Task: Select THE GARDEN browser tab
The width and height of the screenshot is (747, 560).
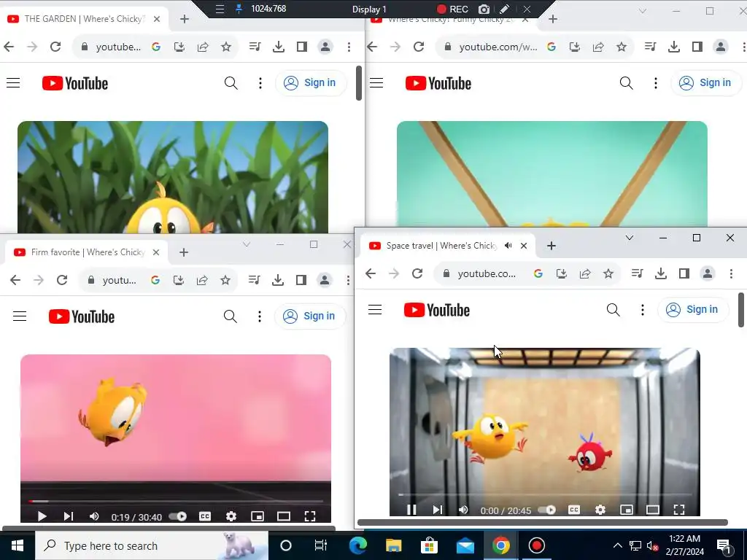Action: tap(83, 19)
